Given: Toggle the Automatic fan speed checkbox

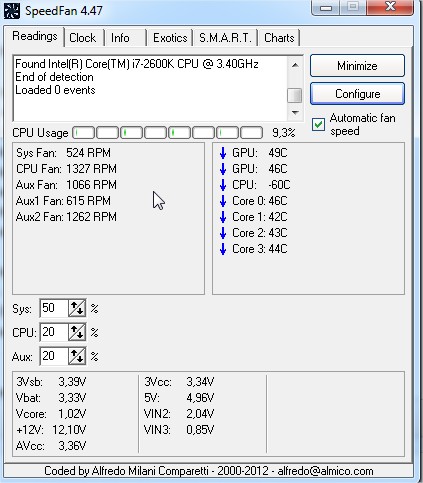Looking at the screenshot, I should [x=318, y=124].
